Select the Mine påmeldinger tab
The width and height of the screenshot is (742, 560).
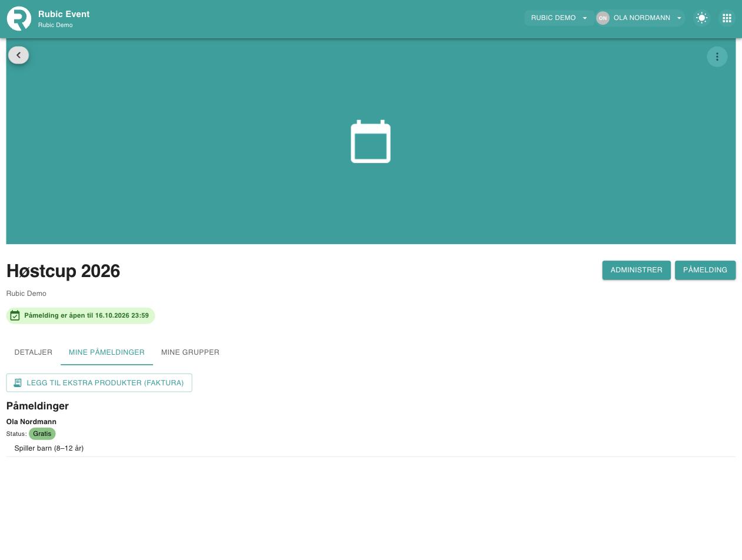pos(107,352)
